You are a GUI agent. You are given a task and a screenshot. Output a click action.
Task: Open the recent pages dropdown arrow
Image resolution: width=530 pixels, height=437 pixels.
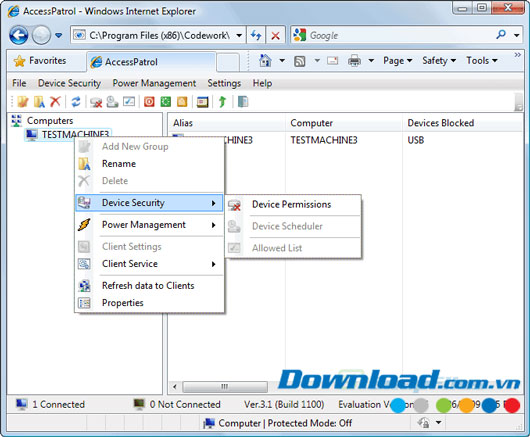[58, 35]
